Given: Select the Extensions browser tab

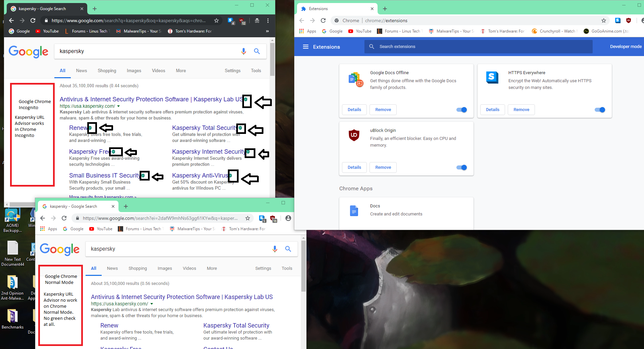Looking at the screenshot, I should (x=338, y=9).
